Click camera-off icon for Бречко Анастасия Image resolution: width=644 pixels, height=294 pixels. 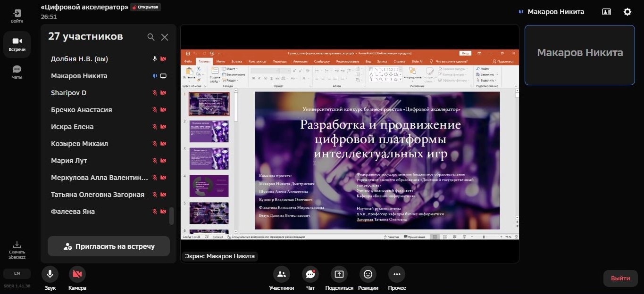coord(163,110)
